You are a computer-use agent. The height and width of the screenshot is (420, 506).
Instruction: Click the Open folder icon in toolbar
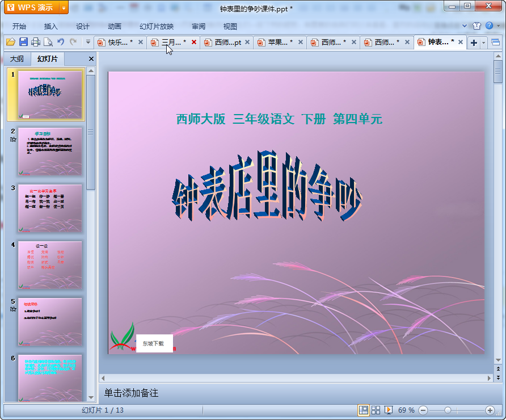[11, 41]
